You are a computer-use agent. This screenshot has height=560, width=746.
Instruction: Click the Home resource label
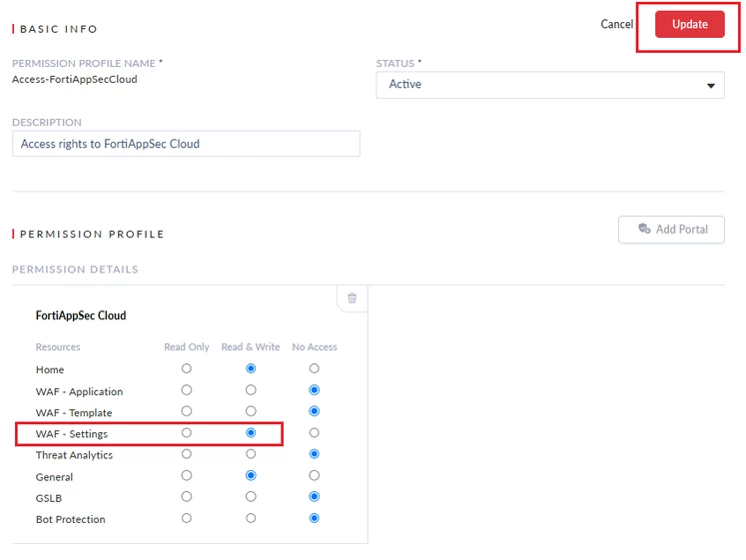50,370
